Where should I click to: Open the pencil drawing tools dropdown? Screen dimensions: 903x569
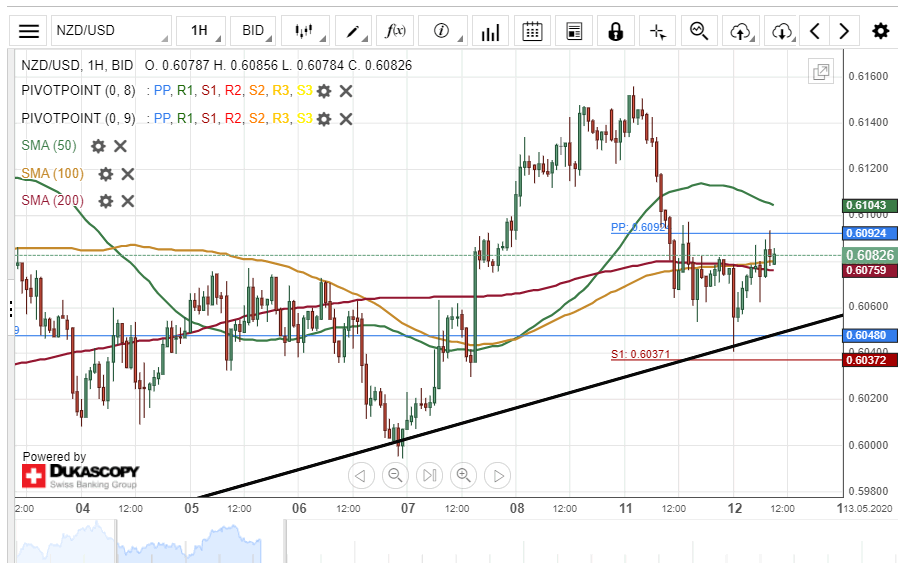point(353,31)
